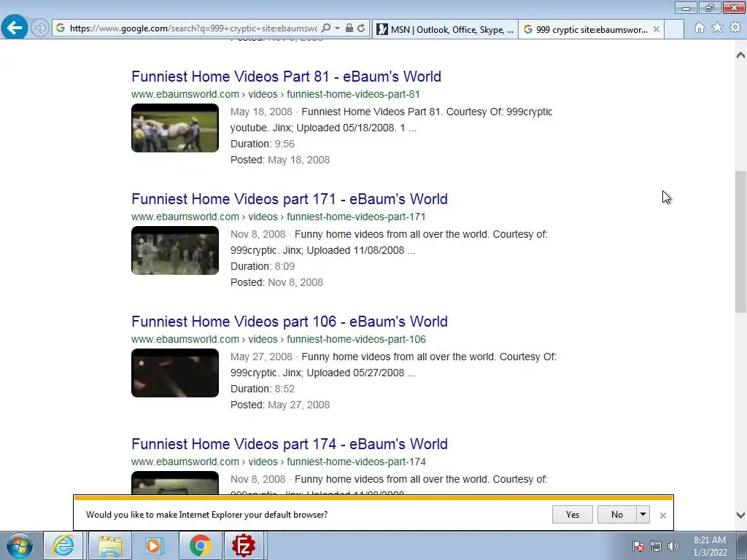The height and width of the screenshot is (560, 747).
Task: Open Funniest Home Videos part 174 link
Action: click(289, 444)
